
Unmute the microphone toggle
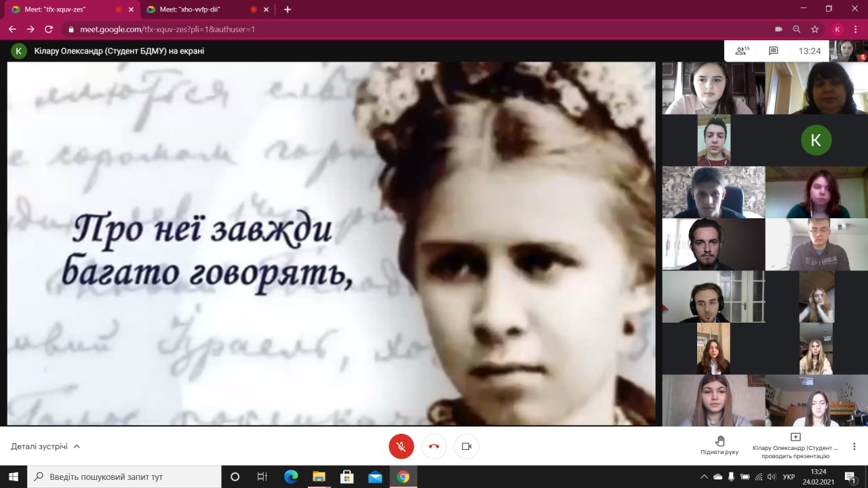click(401, 447)
